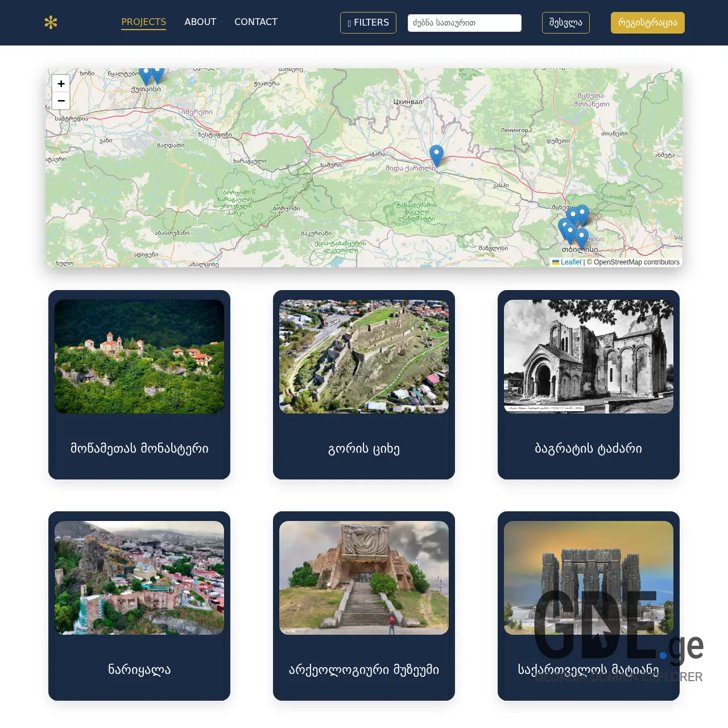Zoom out on the map with minus control
This screenshot has width=728, height=728.
pos(61,101)
